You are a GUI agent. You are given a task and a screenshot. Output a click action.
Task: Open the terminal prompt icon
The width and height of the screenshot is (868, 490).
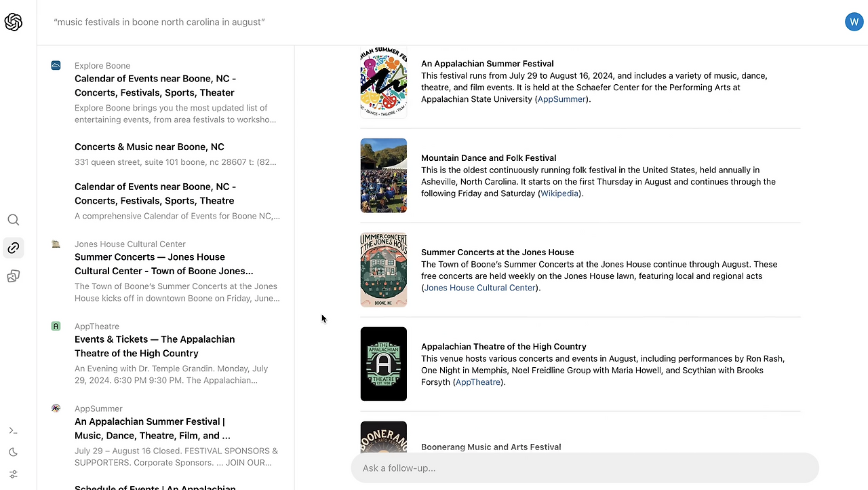coord(14,430)
